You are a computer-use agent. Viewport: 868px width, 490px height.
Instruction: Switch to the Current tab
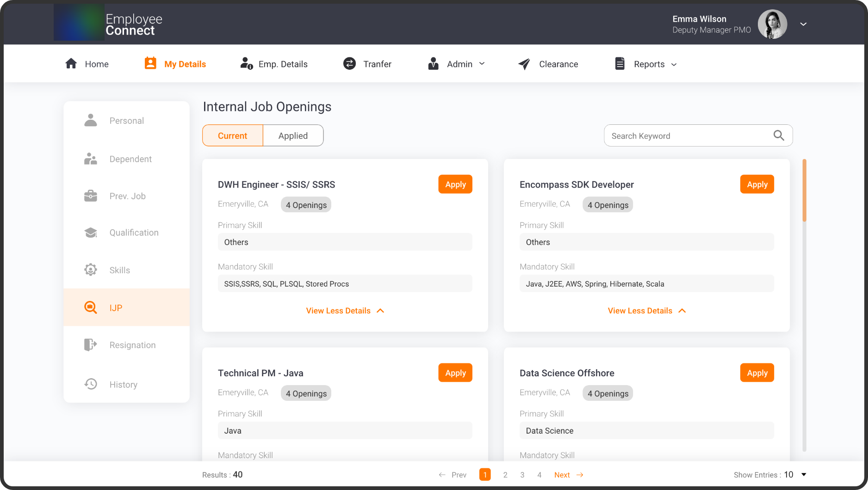pyautogui.click(x=233, y=135)
